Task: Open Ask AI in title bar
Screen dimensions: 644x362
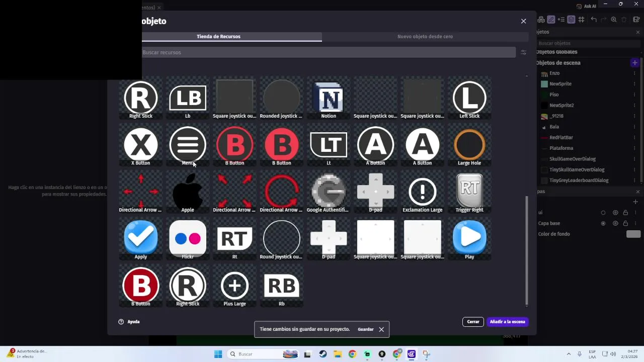Action: pyautogui.click(x=587, y=7)
